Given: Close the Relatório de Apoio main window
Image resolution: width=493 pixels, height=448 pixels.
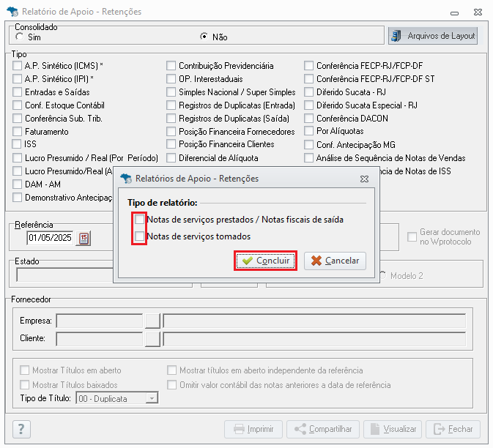Looking at the screenshot, I should 478,12.
